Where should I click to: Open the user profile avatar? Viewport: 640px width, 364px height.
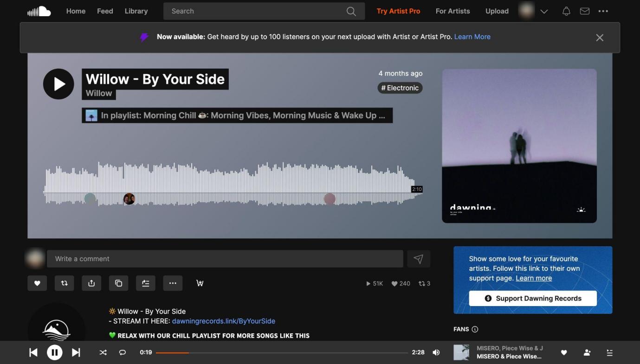[x=526, y=11]
